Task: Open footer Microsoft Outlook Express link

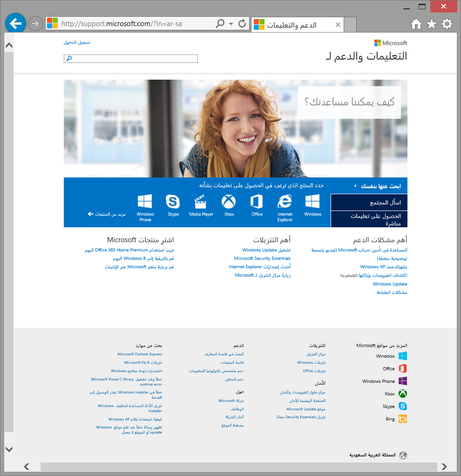Action: coord(140,354)
